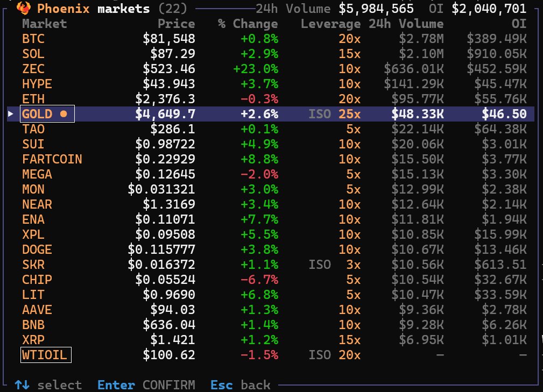Click GOLD open interest $46.50
The image size is (543, 392).
[504, 114]
